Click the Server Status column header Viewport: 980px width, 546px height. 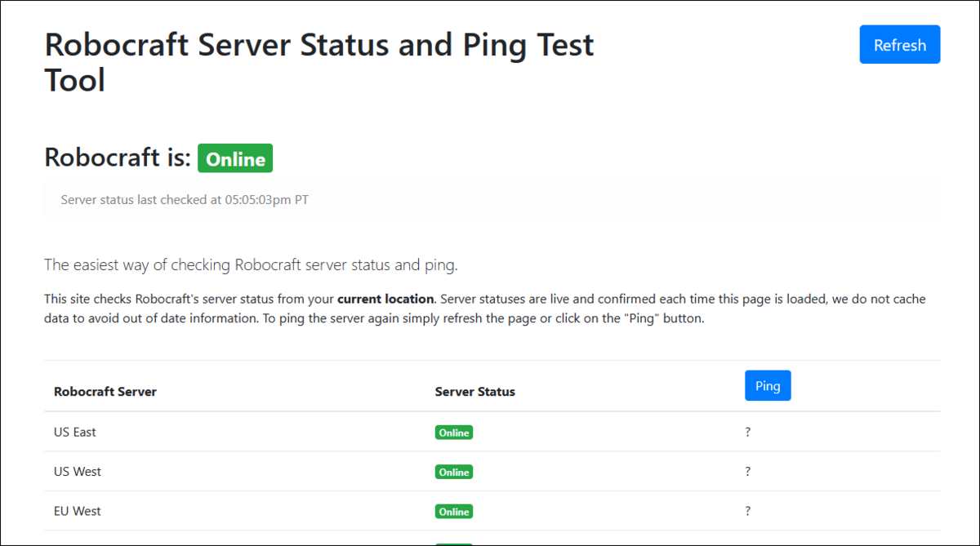pyautogui.click(x=475, y=392)
